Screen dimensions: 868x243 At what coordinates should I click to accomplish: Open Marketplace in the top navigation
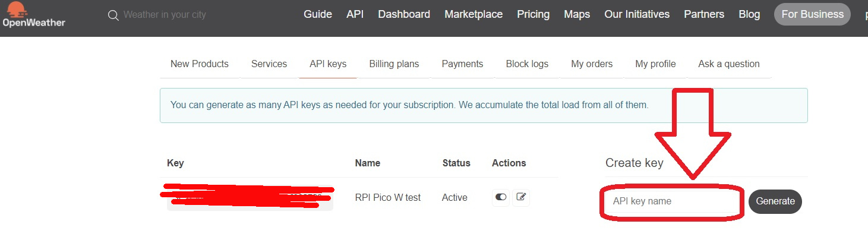point(474,14)
